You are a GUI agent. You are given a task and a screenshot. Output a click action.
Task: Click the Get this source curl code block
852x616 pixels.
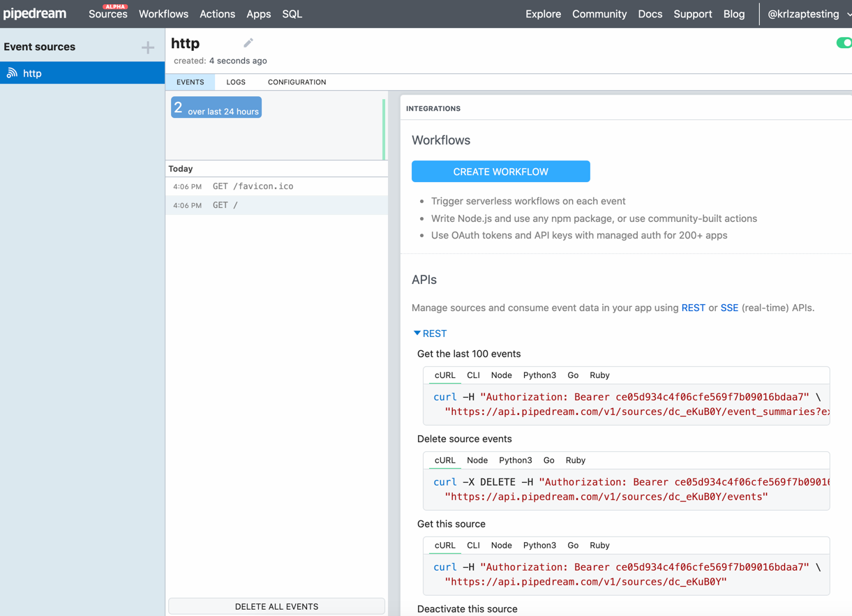(627, 575)
